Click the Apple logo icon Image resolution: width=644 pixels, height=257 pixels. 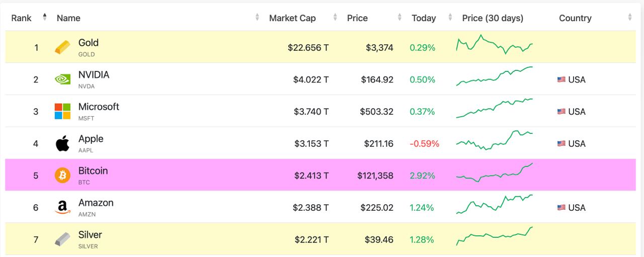tap(62, 143)
